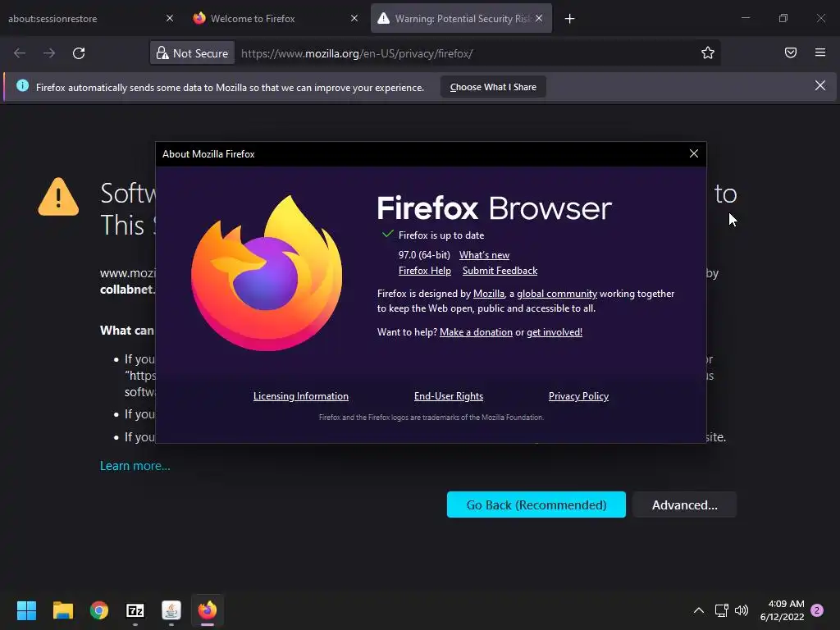Screen dimensions: 840x630
Task: Click Go Back (Recommended) button
Action: (x=536, y=504)
